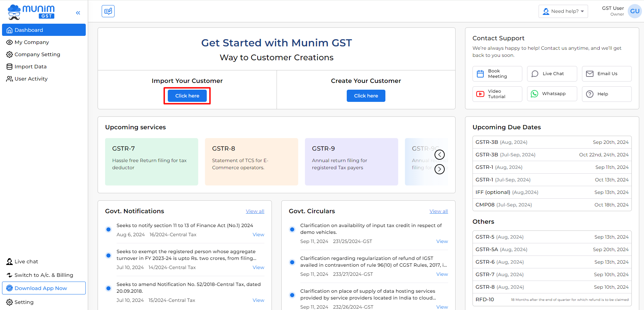Click the GU user avatar
The image size is (644, 310).
click(x=635, y=11)
